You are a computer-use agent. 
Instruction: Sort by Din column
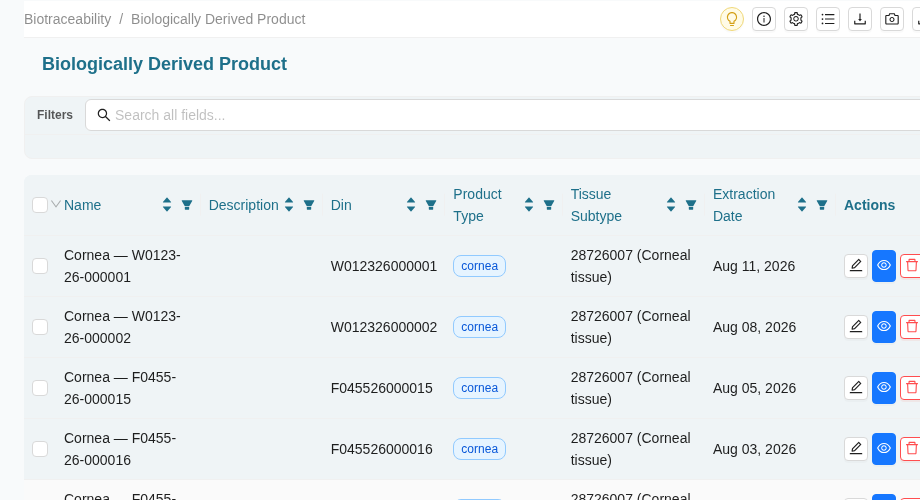point(411,205)
